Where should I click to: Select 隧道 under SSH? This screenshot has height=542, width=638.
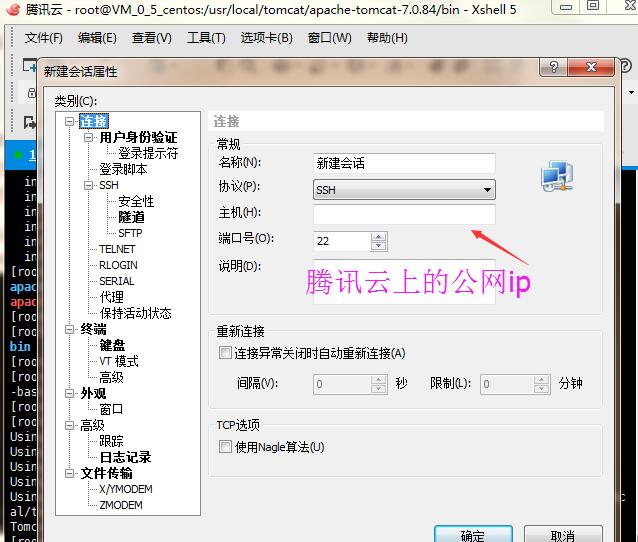[x=131, y=217]
